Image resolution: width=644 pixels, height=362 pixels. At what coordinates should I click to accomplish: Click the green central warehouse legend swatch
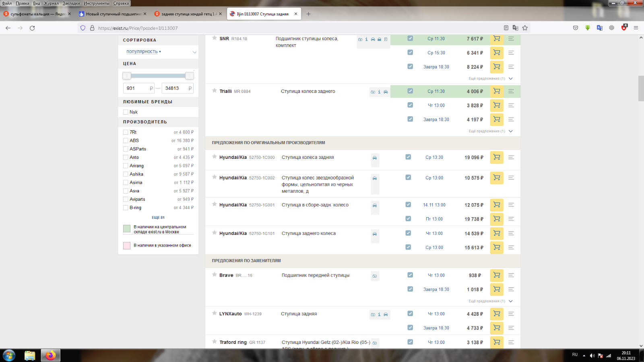tap(127, 228)
